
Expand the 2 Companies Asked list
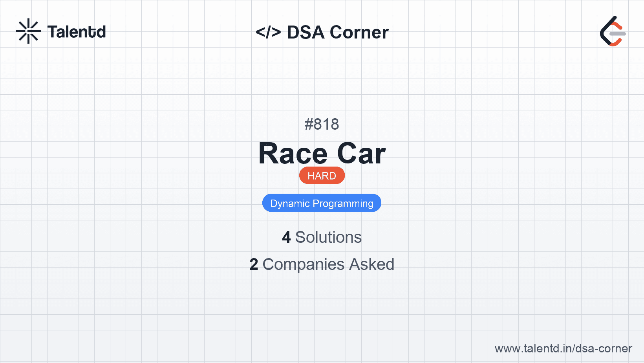click(x=322, y=264)
